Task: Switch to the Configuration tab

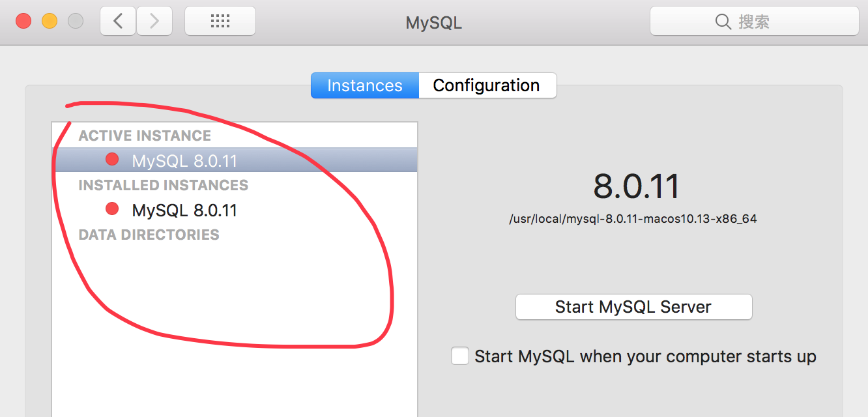Action: coord(487,85)
